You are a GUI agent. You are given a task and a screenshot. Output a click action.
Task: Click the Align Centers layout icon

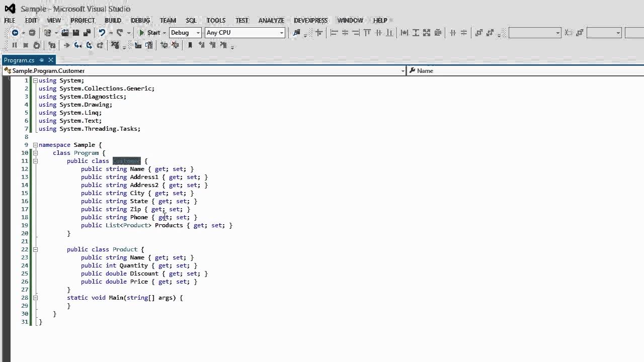[345, 33]
